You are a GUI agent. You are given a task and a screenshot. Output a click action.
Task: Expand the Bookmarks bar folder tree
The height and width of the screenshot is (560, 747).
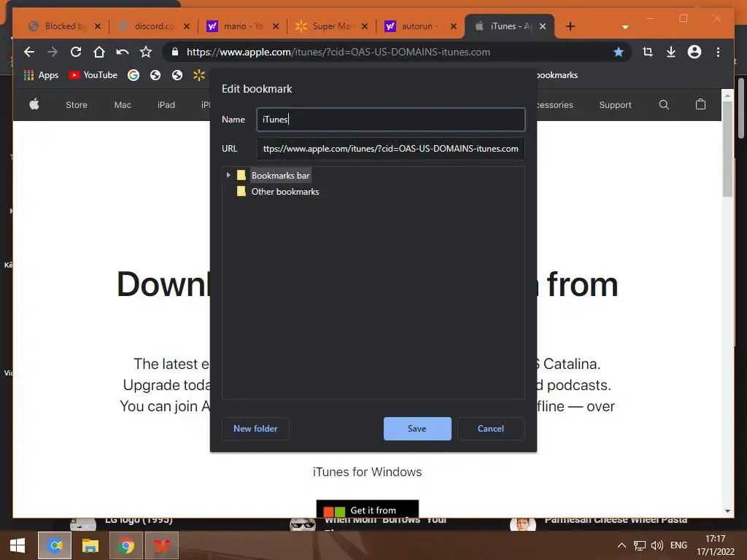coord(228,175)
